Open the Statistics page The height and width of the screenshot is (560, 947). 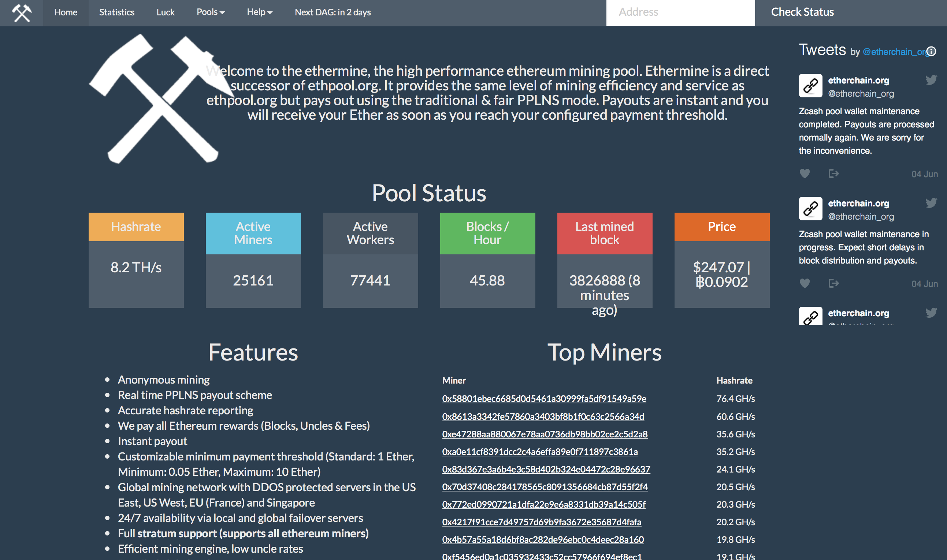coord(116,12)
